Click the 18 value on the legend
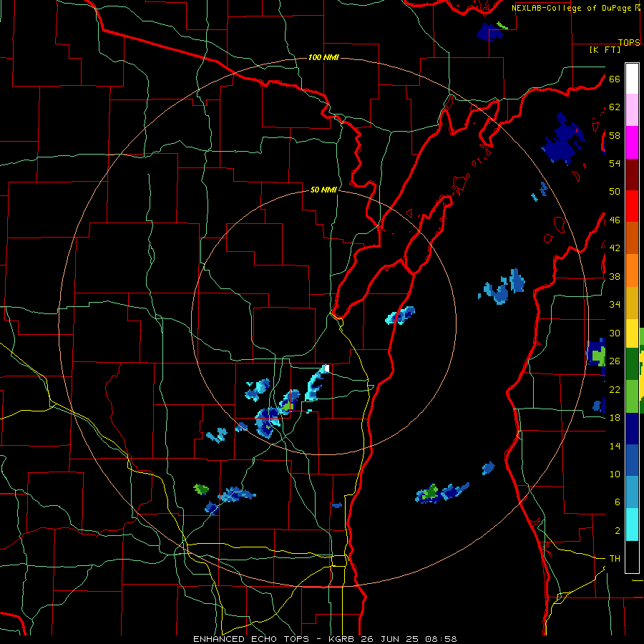The height and width of the screenshot is (644, 644). point(615,418)
